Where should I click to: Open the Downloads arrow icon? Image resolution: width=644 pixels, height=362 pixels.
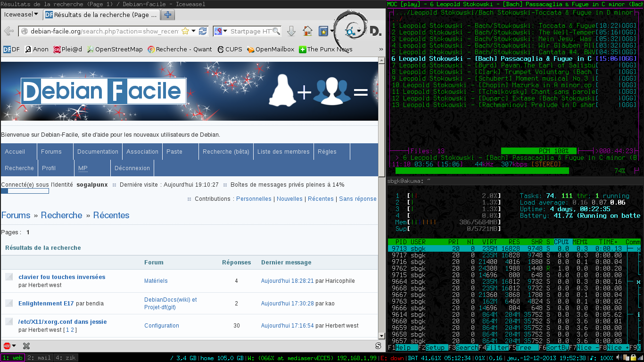tap(291, 32)
